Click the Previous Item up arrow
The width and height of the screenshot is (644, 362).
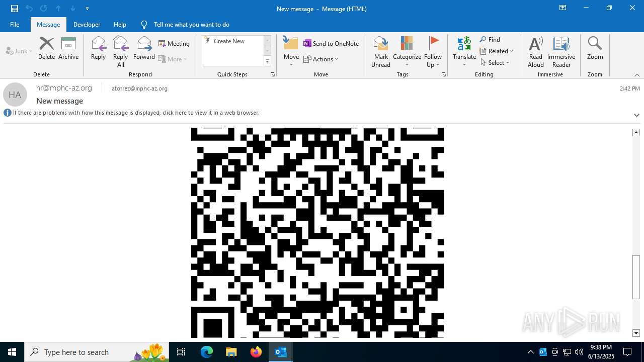click(x=58, y=9)
